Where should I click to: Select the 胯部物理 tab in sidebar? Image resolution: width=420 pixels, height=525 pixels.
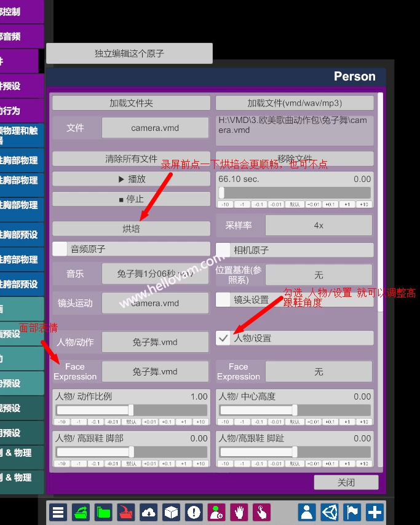pyautogui.click(x=20, y=259)
